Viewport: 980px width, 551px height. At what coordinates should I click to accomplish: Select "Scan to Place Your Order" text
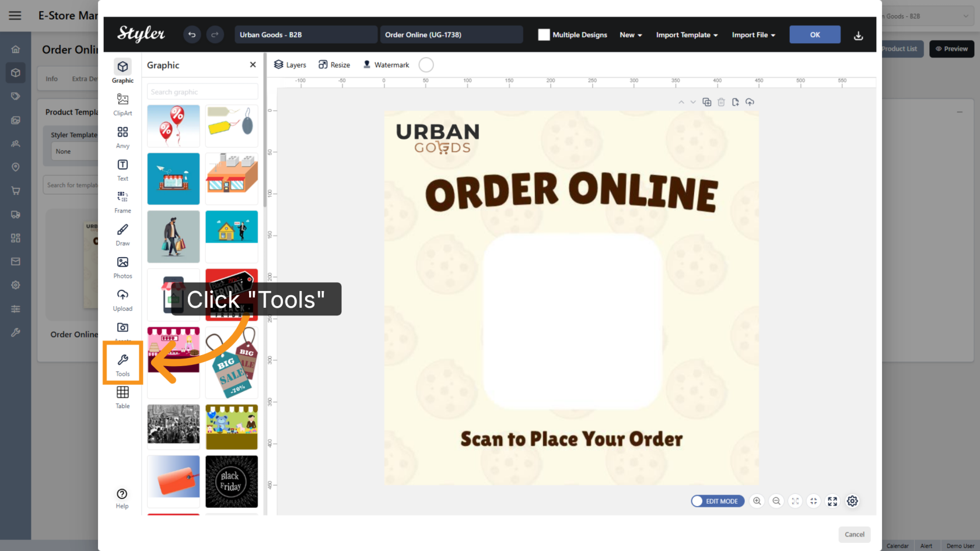pyautogui.click(x=572, y=439)
